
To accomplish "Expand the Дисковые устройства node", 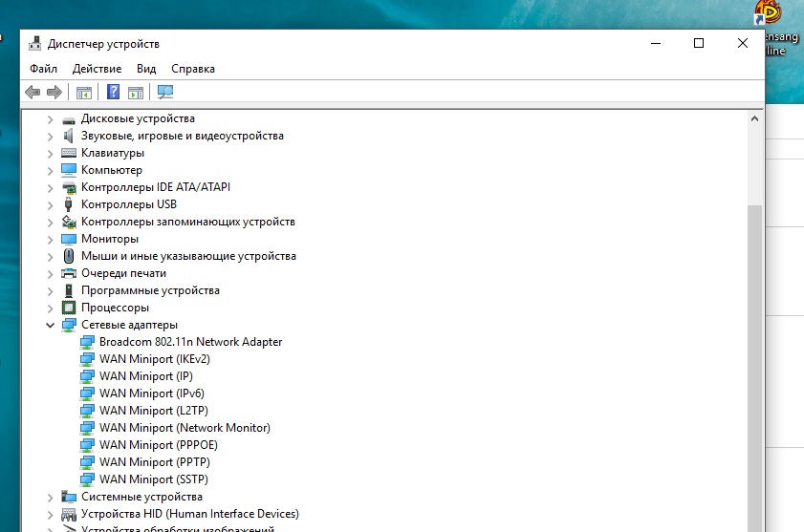I will coord(50,119).
